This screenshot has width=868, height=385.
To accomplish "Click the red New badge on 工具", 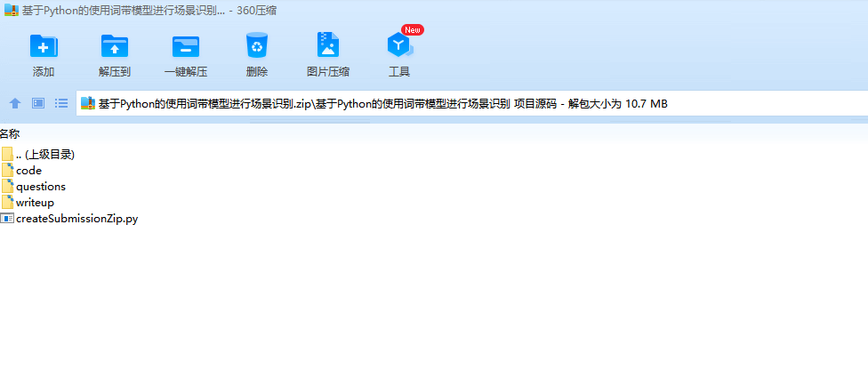I will (x=413, y=30).
